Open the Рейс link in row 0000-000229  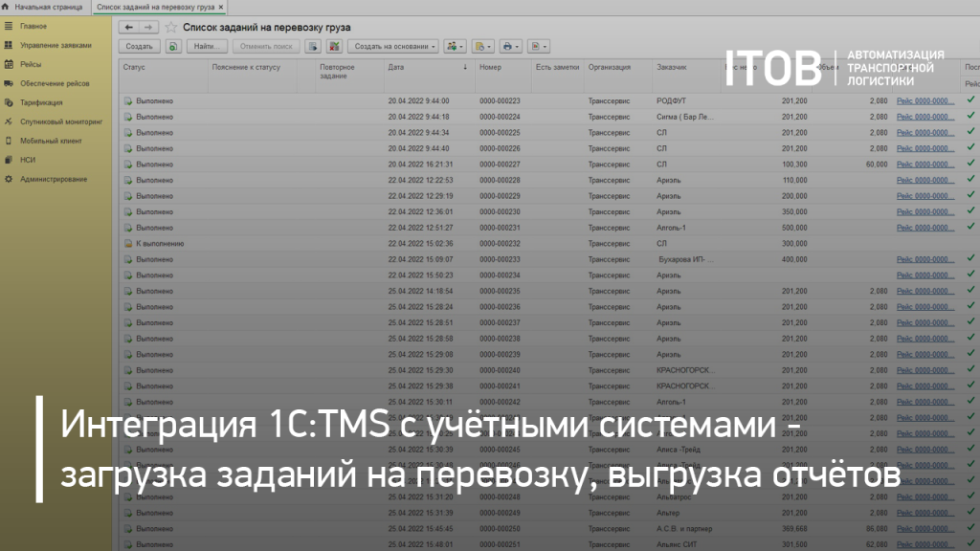pyautogui.click(x=925, y=196)
